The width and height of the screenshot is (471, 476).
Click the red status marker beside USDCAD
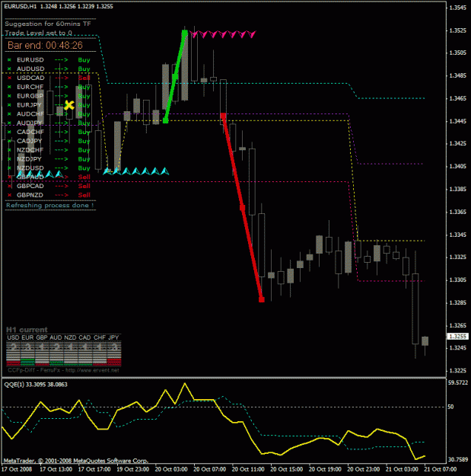click(9, 78)
